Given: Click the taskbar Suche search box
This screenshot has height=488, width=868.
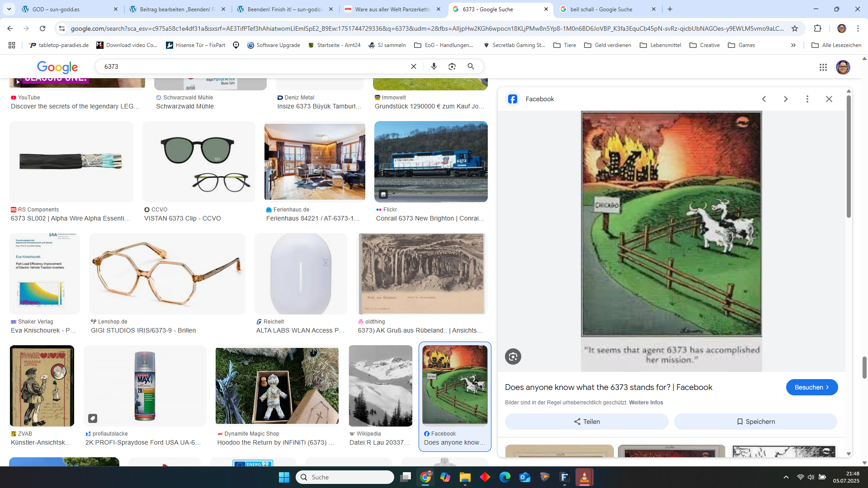Looking at the screenshot, I should [x=345, y=477].
